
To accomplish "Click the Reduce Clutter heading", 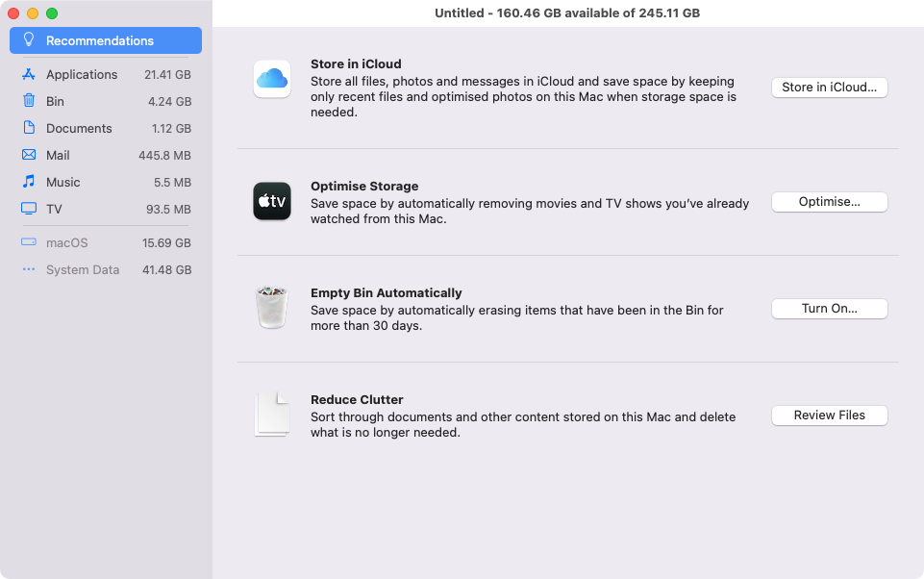I will click(x=357, y=399).
